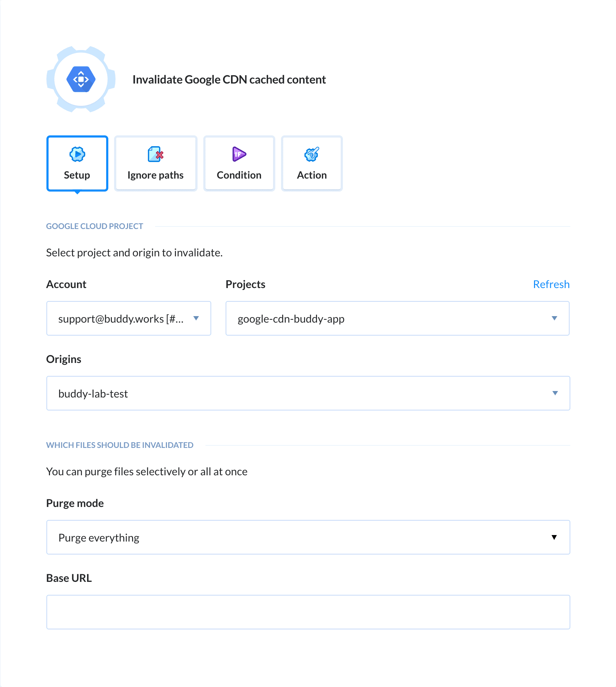
Task: Click the Purge mode dropdown arrow
Action: (x=554, y=537)
